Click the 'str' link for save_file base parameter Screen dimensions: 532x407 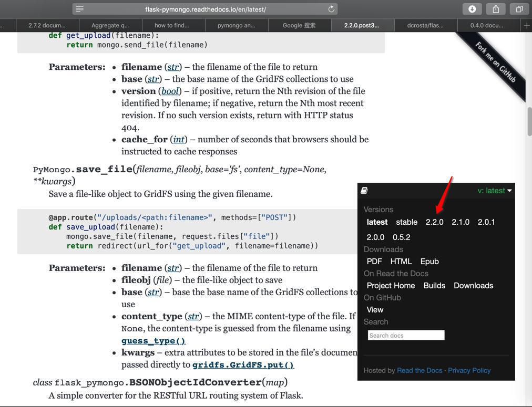pyautogui.click(x=154, y=292)
